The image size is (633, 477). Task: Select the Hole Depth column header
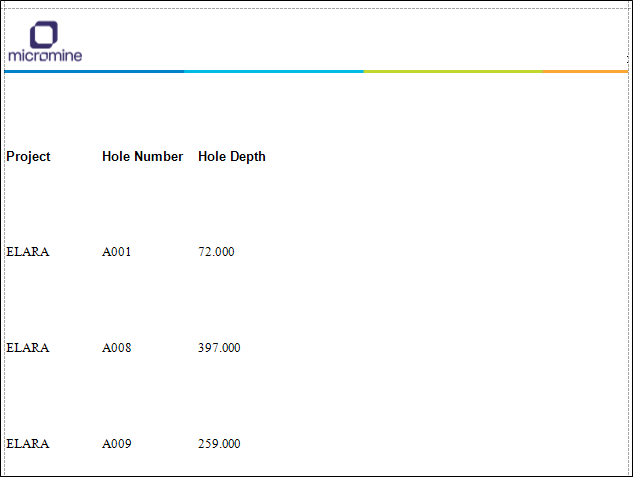click(232, 157)
